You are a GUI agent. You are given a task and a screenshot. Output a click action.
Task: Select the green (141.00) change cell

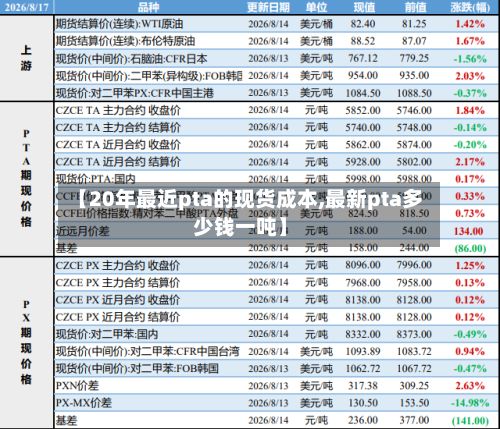tap(470, 421)
